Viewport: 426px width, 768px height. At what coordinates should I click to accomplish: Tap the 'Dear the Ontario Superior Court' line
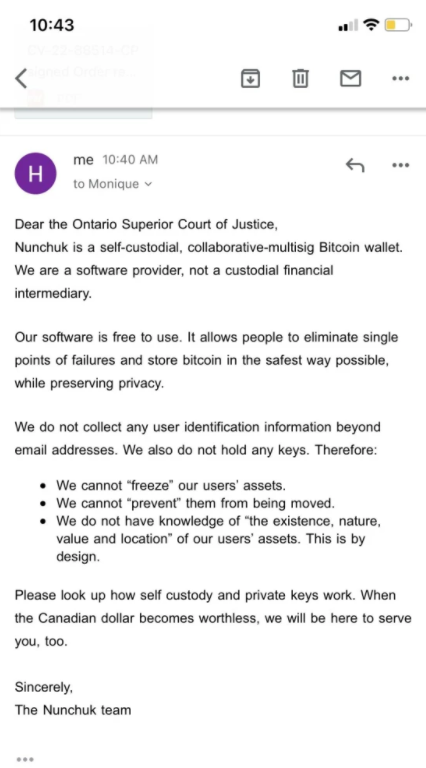[146, 224]
